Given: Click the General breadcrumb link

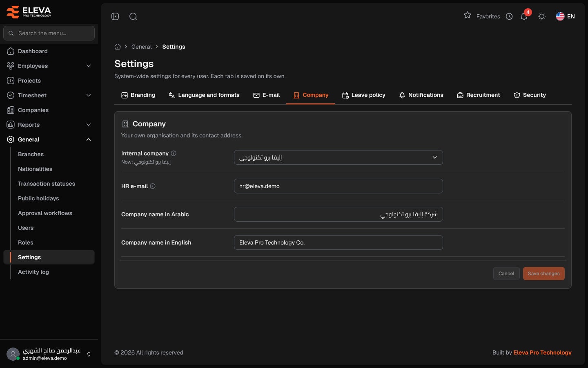Looking at the screenshot, I should (x=141, y=47).
